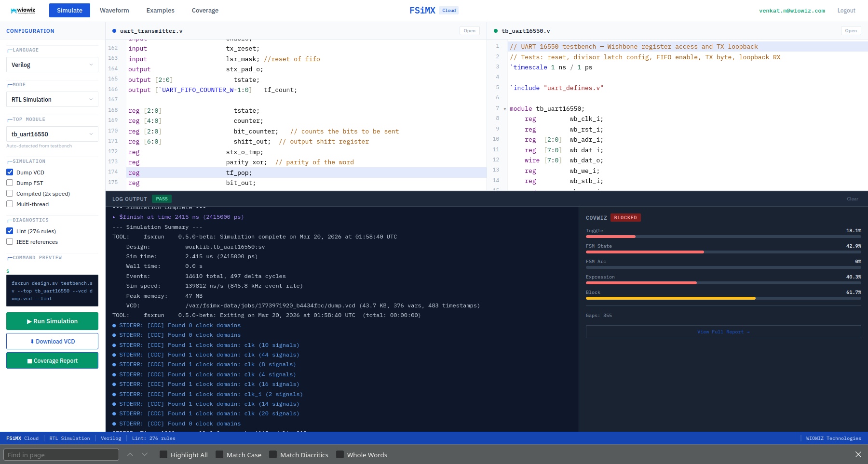Check Match Diacritics in find bar
868x464 pixels.
273,454
